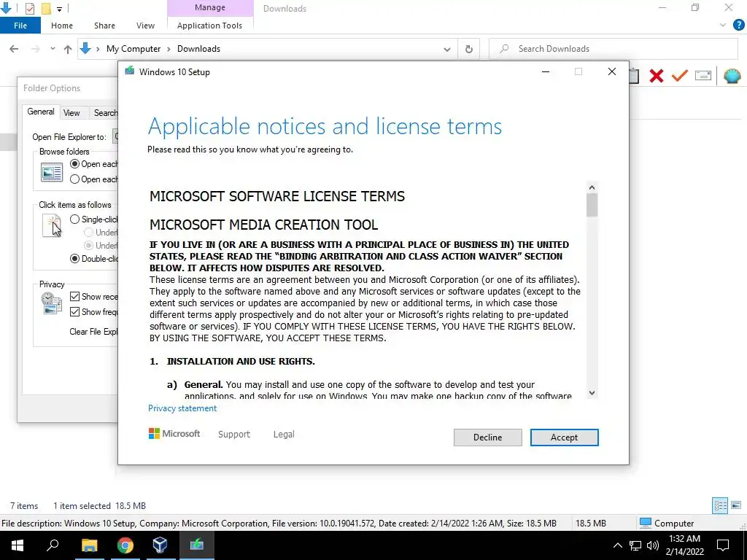This screenshot has height=560, width=747.
Task: Open the Legal link
Action: tap(284, 435)
